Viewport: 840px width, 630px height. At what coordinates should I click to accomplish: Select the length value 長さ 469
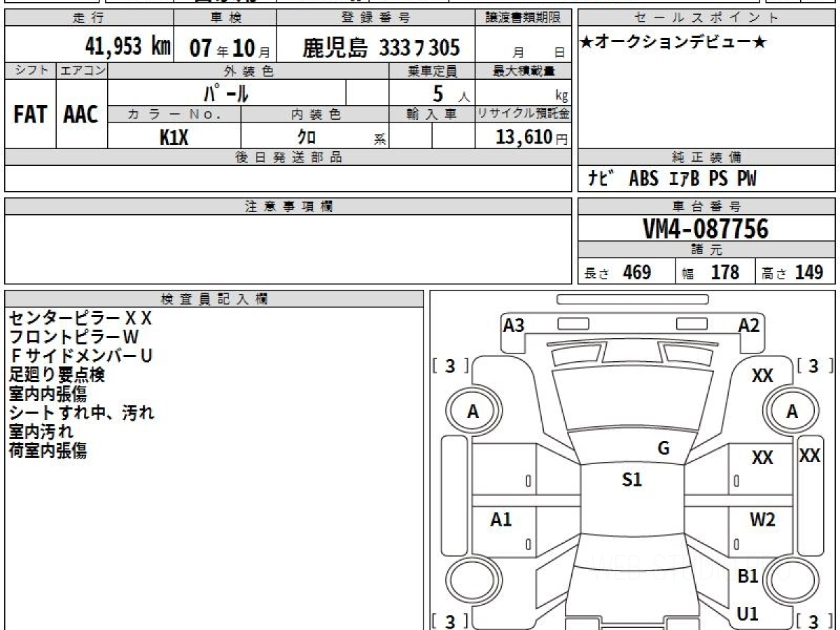click(x=618, y=272)
